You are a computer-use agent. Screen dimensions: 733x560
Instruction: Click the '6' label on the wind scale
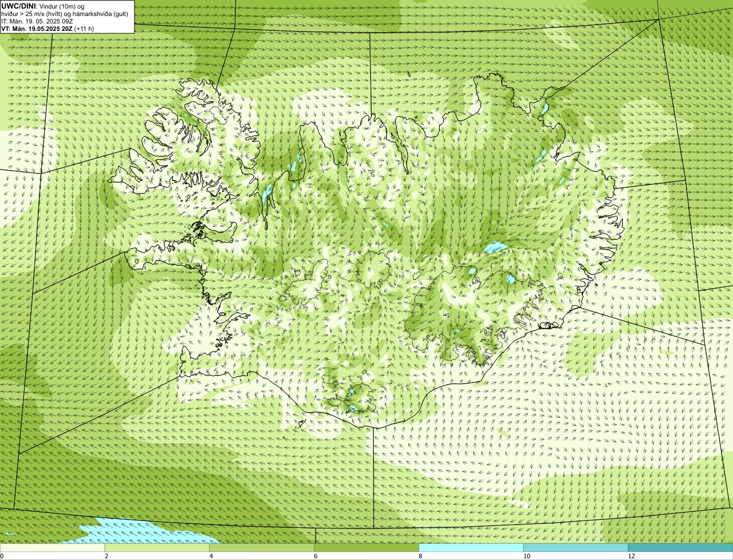click(316, 556)
